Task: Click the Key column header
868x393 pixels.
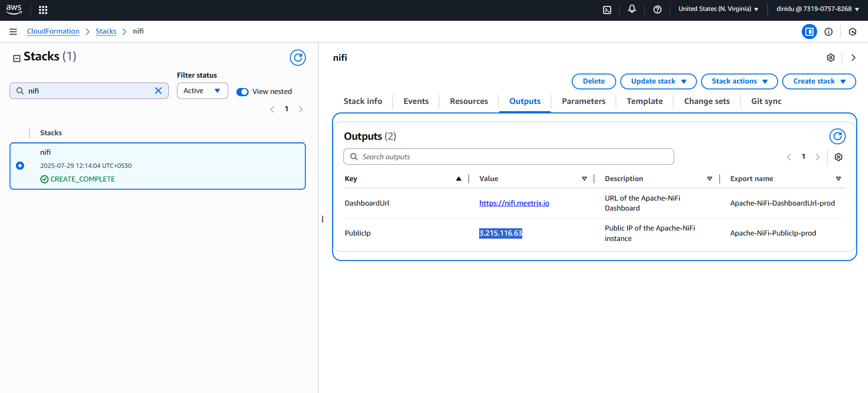Action: coord(351,179)
